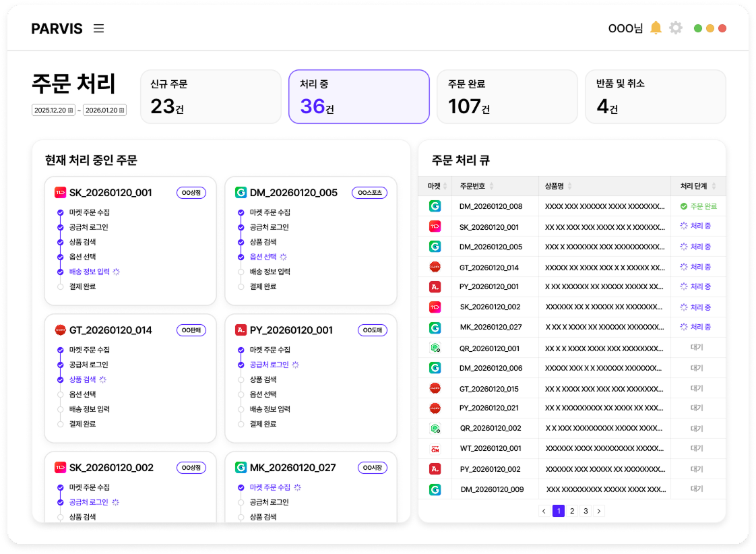This screenshot has width=756, height=554.
Task: Click 대기 status for QR_20260120_001 row
Action: click(x=697, y=347)
